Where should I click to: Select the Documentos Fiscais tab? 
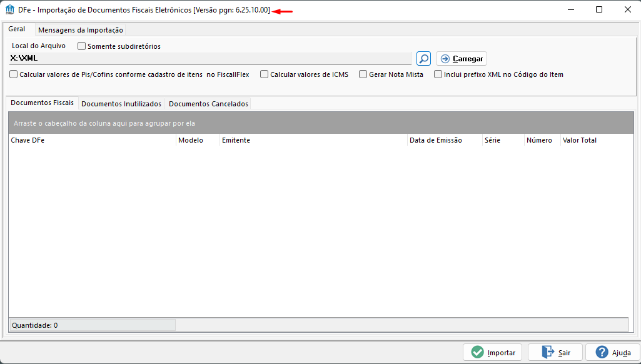pyautogui.click(x=41, y=103)
